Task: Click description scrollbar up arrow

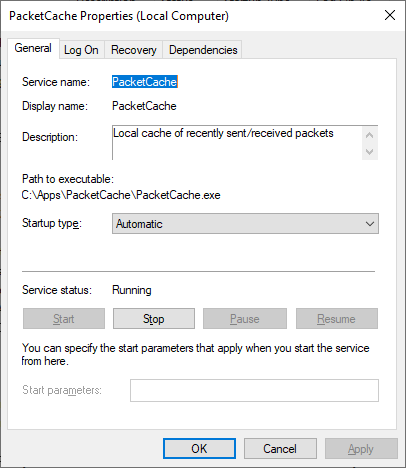Action: tap(369, 135)
